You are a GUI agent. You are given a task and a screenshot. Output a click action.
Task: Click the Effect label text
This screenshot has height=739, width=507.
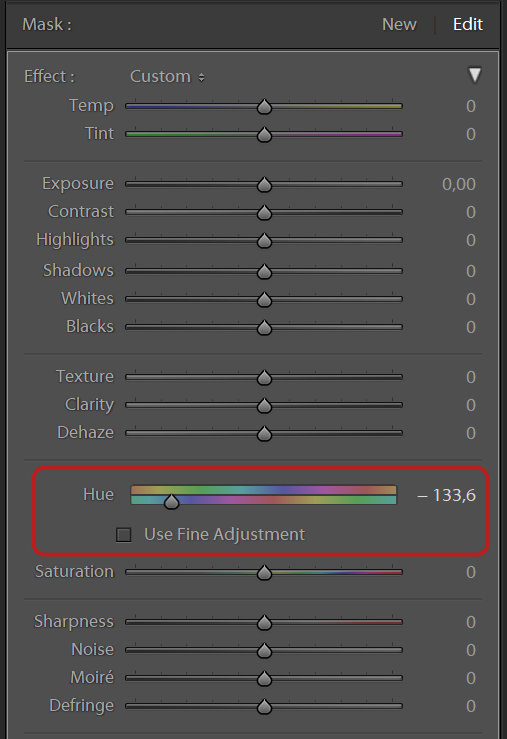[x=49, y=76]
